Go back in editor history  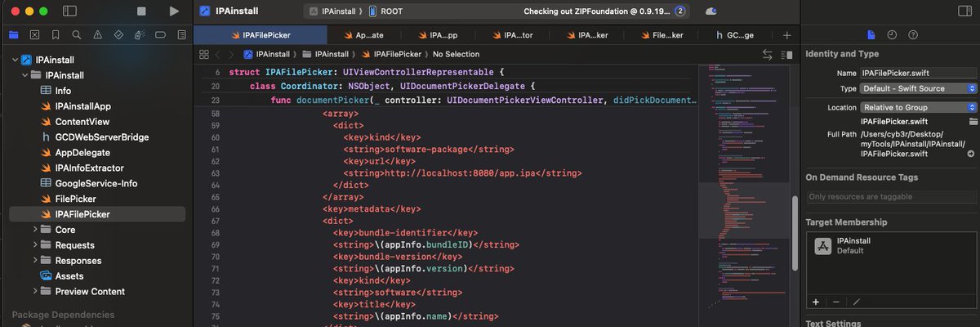[x=218, y=54]
